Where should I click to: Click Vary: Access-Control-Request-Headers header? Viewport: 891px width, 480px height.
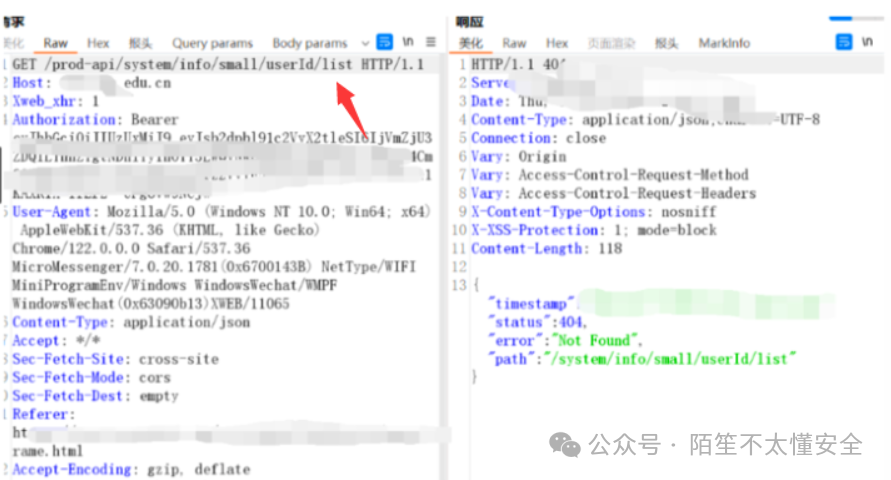tap(614, 194)
